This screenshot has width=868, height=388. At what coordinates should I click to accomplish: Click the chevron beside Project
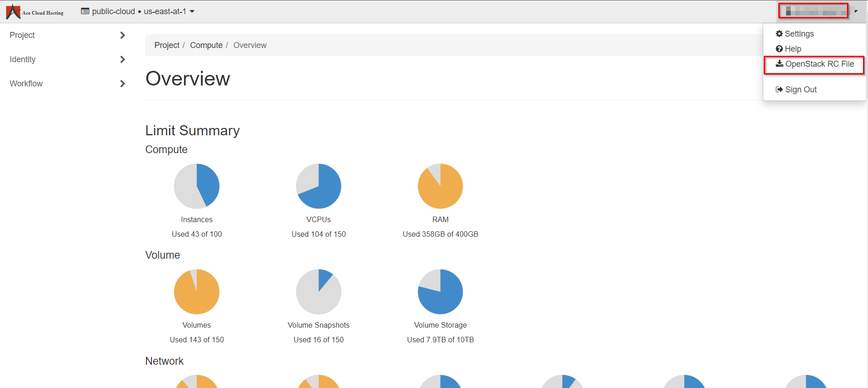(x=123, y=35)
